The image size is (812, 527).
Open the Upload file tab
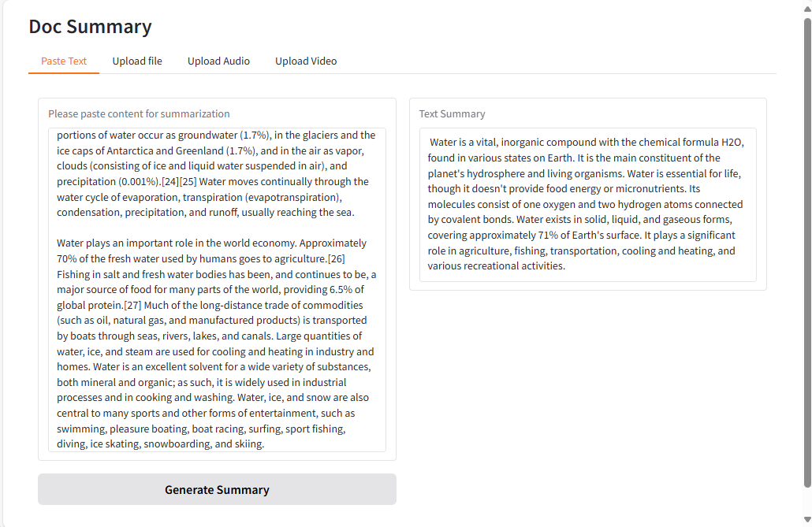137,61
